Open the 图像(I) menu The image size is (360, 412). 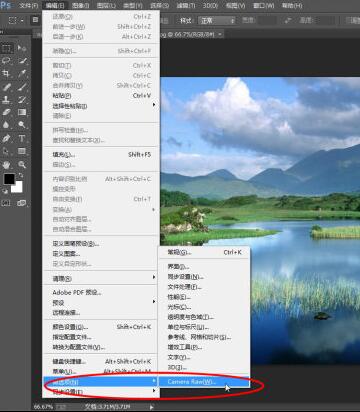[80, 6]
